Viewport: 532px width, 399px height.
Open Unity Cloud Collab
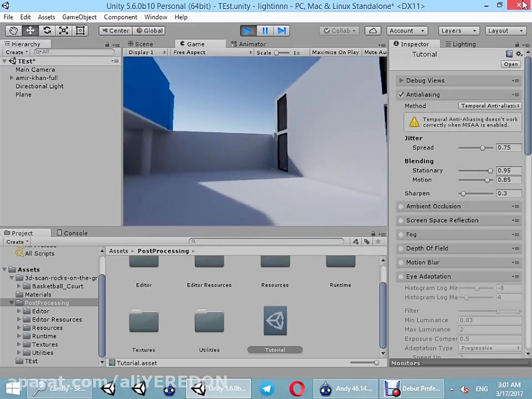tap(339, 30)
